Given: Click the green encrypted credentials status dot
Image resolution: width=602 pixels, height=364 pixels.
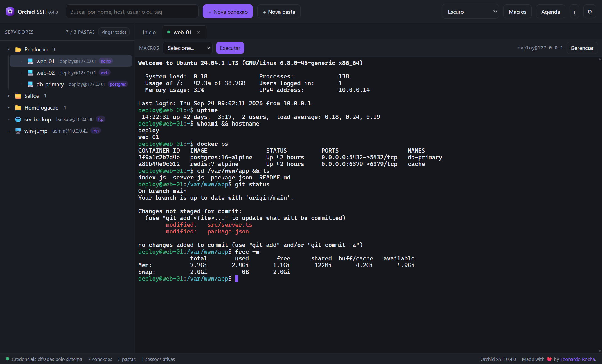Looking at the screenshot, I should tap(8, 359).
